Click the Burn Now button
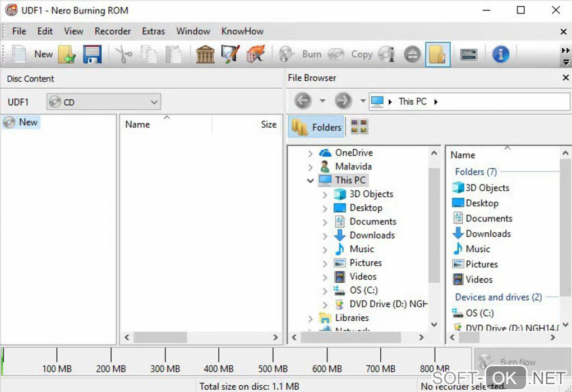This screenshot has height=392, width=572. (x=522, y=361)
